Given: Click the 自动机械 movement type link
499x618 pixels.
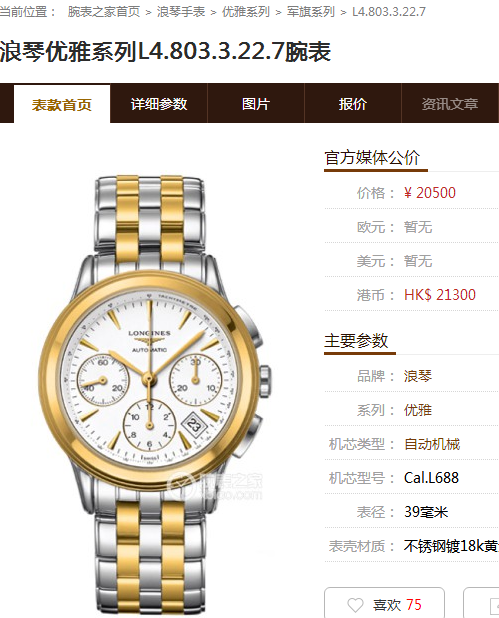Looking at the screenshot, I should coord(432,444).
